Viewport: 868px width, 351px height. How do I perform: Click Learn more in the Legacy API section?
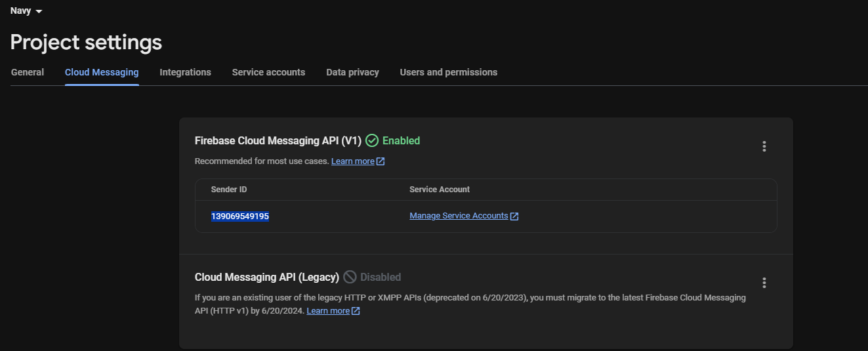328,311
